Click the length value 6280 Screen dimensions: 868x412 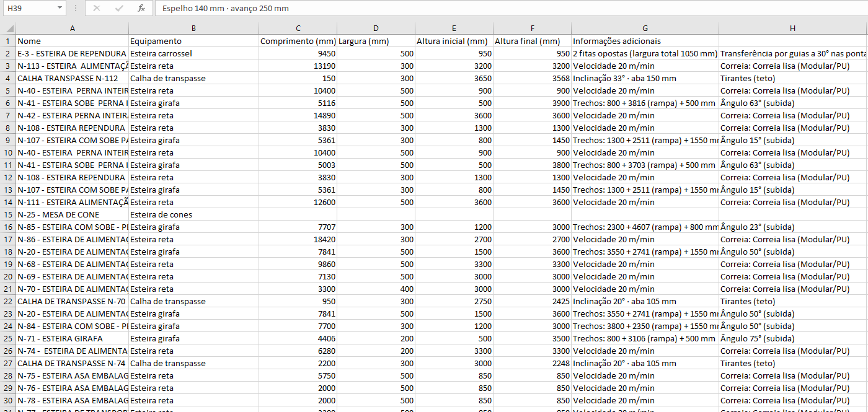298,351
